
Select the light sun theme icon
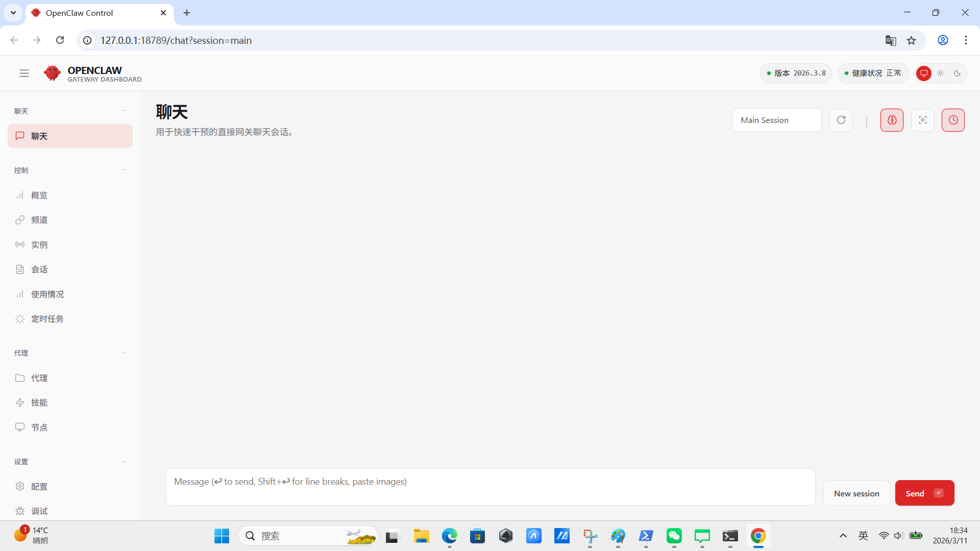pyautogui.click(x=941, y=73)
